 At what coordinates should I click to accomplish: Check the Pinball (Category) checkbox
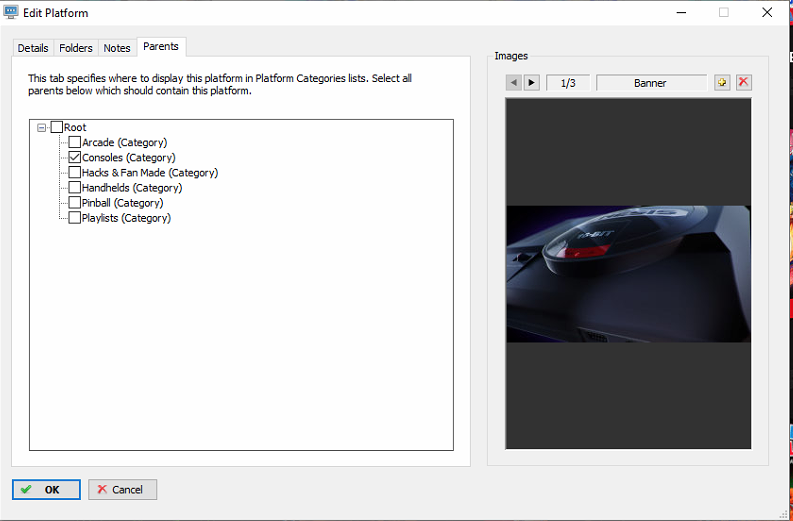75,203
